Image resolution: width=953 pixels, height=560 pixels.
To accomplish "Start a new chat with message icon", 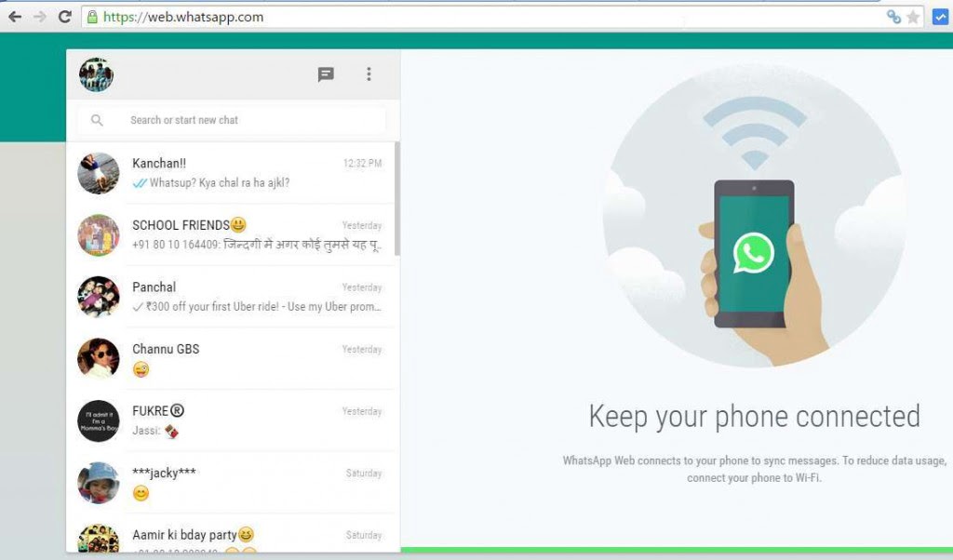I will click(x=326, y=74).
